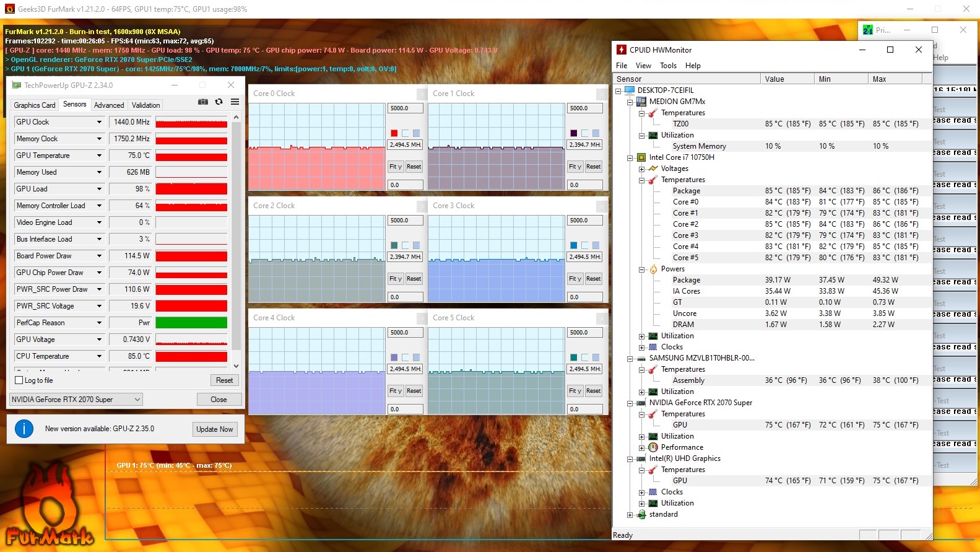
Task: Click Fit y in Core 0 Clock panel
Action: pyautogui.click(x=396, y=167)
